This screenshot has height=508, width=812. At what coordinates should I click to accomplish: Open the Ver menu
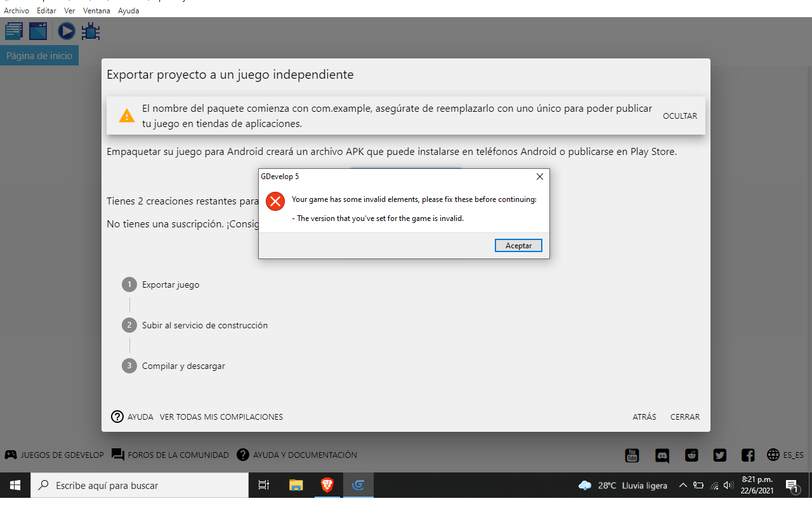(x=70, y=11)
